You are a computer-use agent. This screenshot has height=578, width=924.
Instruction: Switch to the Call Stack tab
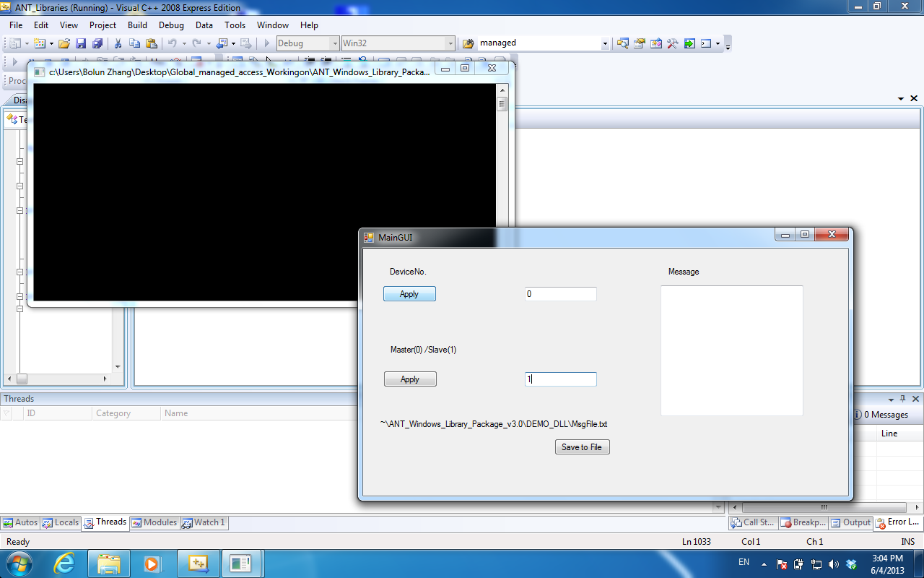753,522
